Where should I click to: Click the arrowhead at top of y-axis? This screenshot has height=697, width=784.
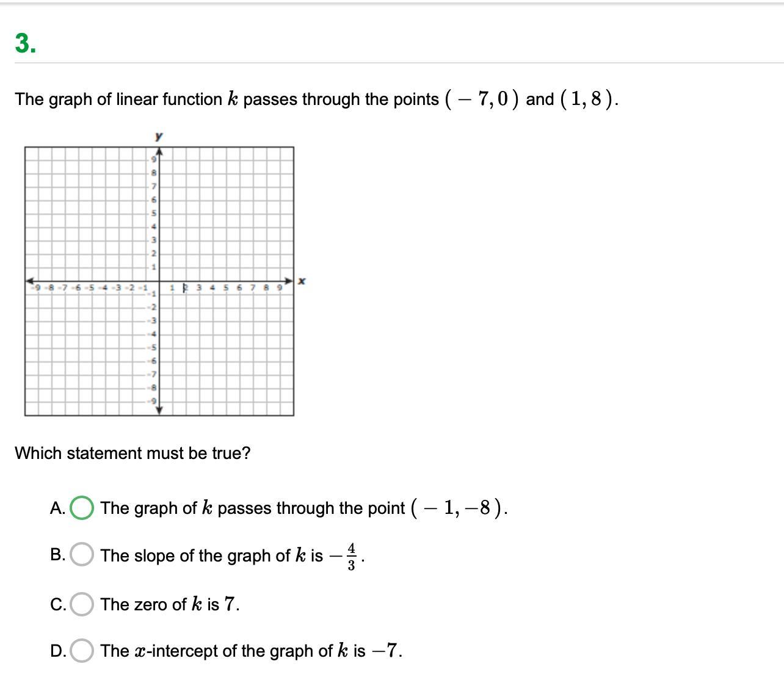tap(159, 152)
